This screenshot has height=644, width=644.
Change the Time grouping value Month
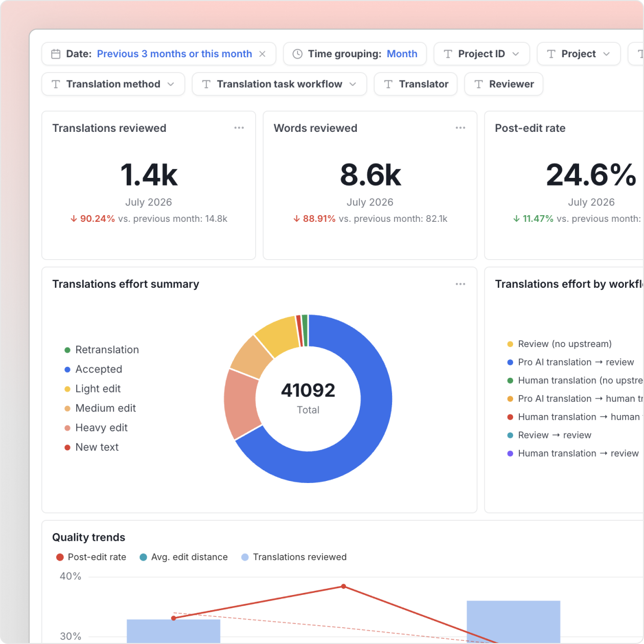click(x=402, y=54)
